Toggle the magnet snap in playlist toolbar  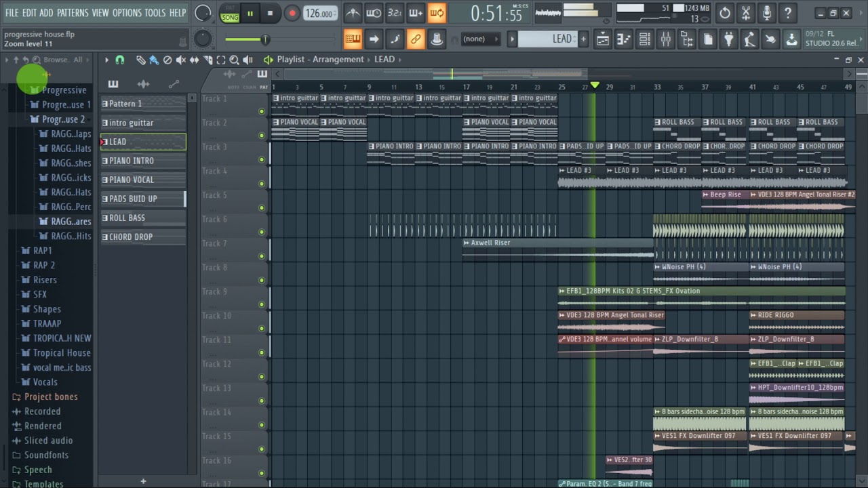coord(120,60)
